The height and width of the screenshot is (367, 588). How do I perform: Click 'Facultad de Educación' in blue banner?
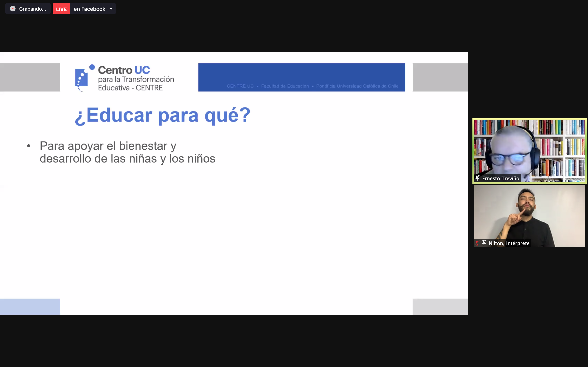pyautogui.click(x=285, y=86)
